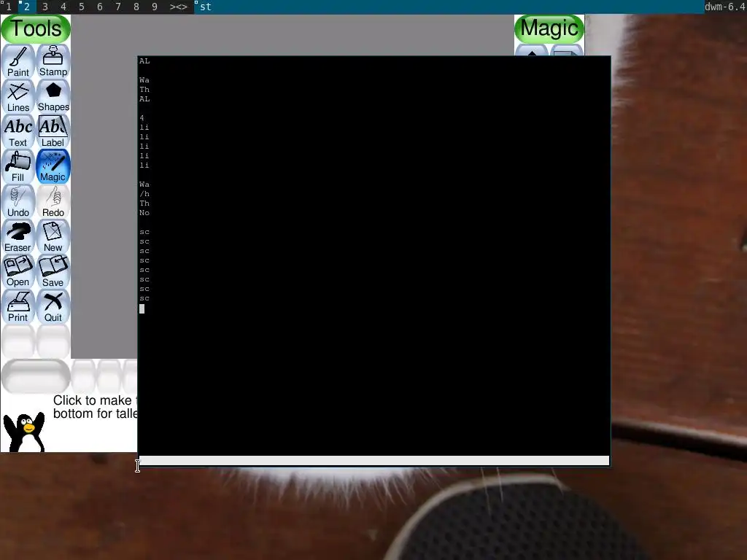Select the Eraser tool
The width and height of the screenshot is (747, 560).
pos(18,237)
